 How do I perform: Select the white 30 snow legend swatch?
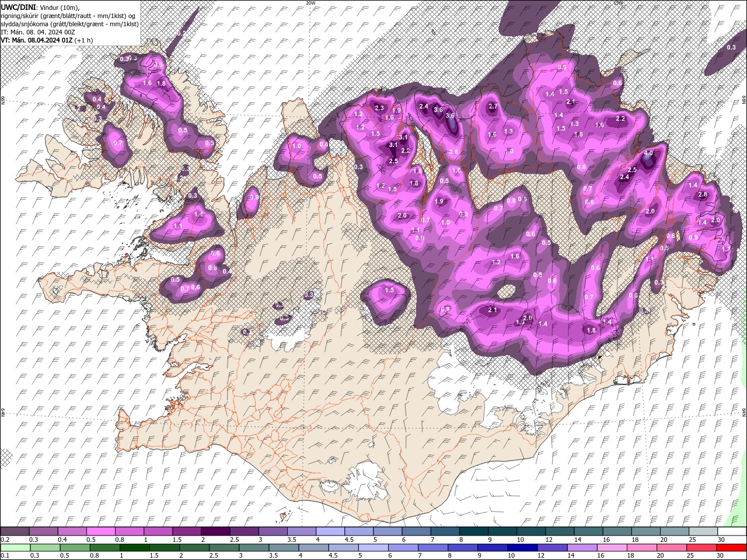[x=731, y=531]
